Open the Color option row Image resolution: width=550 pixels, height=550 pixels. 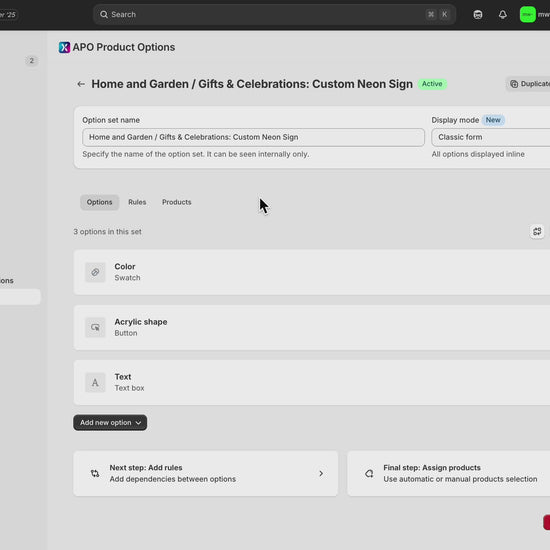click(312, 272)
